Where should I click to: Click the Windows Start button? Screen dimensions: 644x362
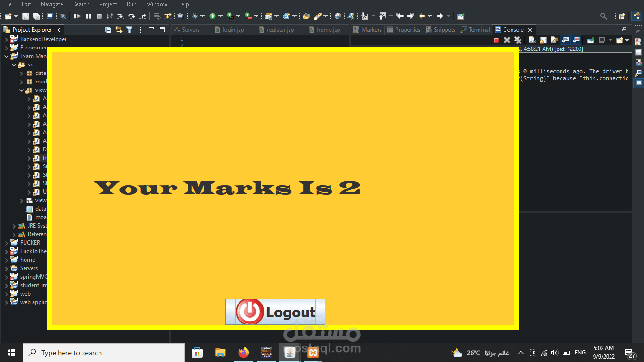click(11, 353)
